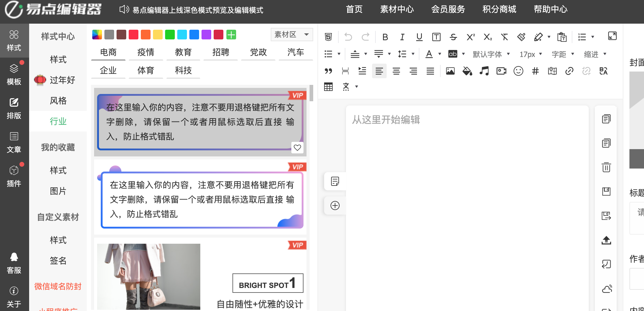The width and height of the screenshot is (644, 311).
Task: Click the 微信域名防封 link
Action: pos(58,286)
